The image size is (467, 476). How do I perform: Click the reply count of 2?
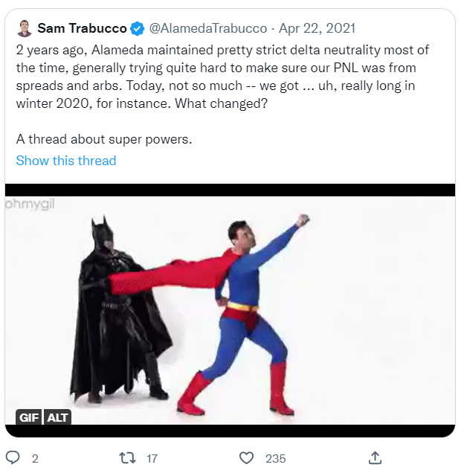[35, 458]
